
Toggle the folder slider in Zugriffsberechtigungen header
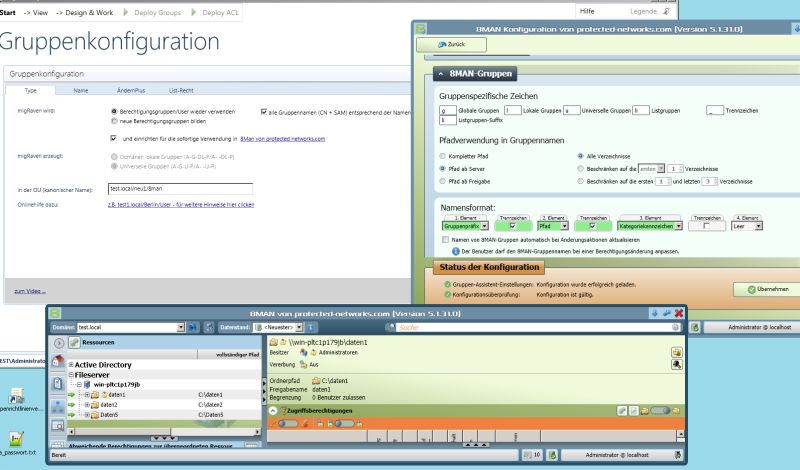coord(660,410)
